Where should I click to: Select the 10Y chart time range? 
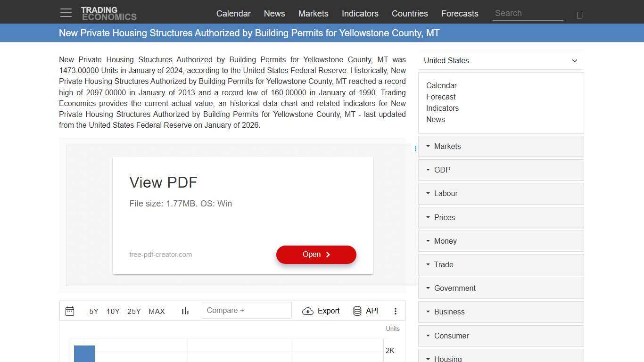click(113, 312)
